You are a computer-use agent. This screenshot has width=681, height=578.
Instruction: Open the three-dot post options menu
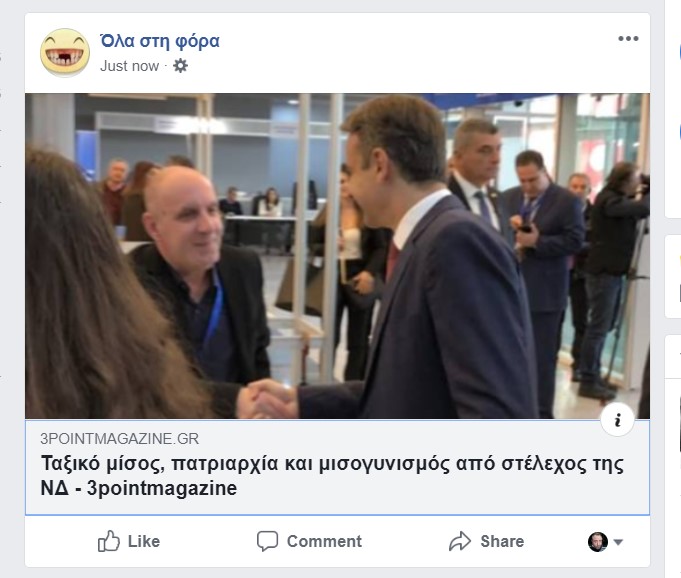(628, 39)
